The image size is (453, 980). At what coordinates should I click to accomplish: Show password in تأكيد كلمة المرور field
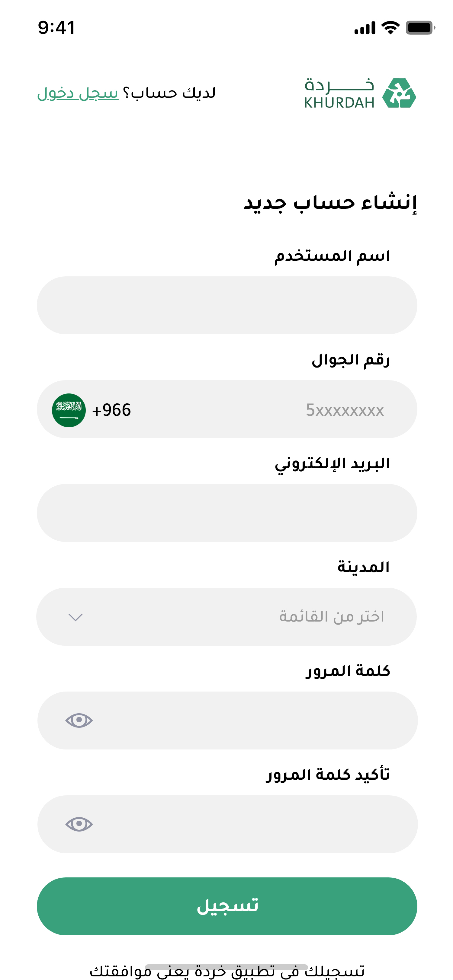tap(79, 824)
